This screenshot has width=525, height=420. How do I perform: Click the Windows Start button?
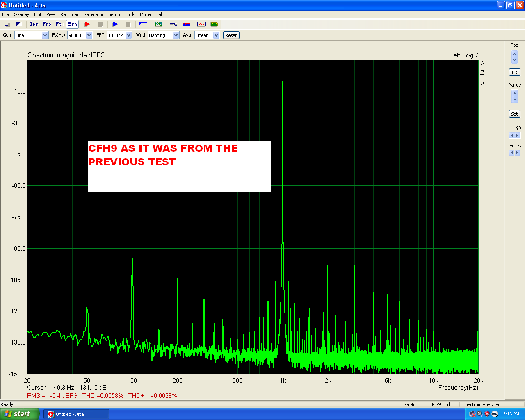[x=20, y=414]
